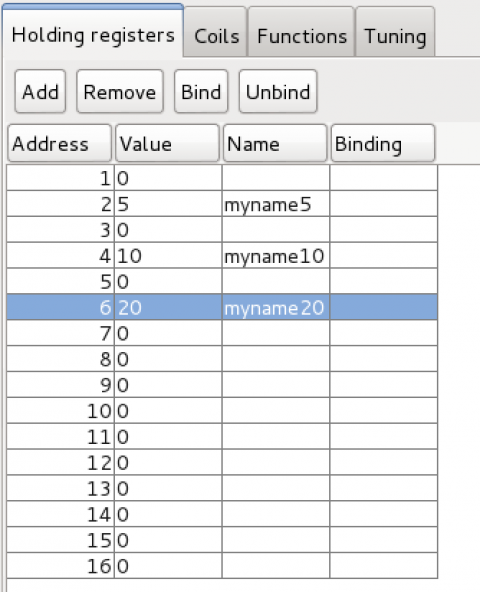
Task: Select the highlighted myname20 row
Action: click(222, 307)
